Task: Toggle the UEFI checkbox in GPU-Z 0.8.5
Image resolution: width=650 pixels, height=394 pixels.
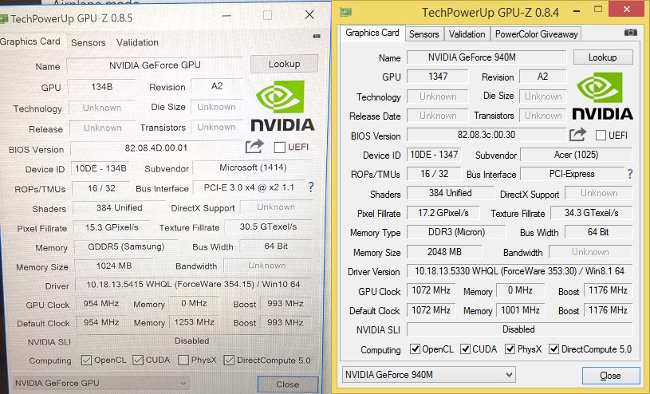Action: [x=280, y=147]
